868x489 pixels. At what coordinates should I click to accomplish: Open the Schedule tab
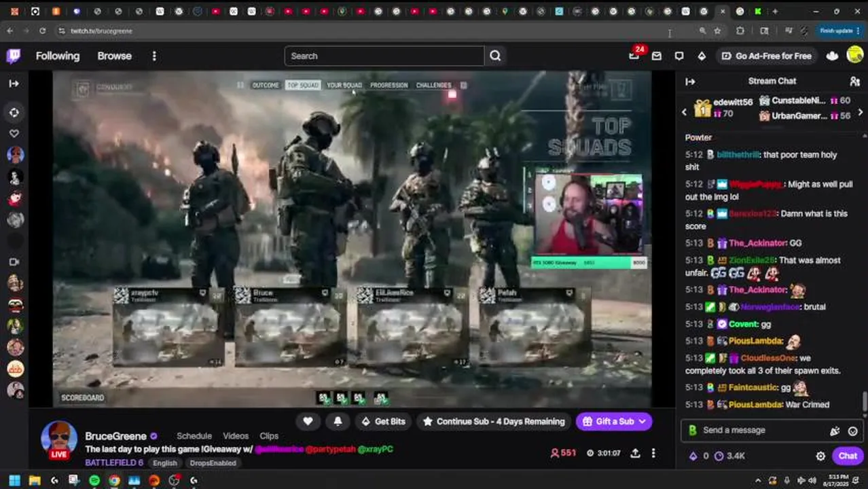click(x=194, y=436)
